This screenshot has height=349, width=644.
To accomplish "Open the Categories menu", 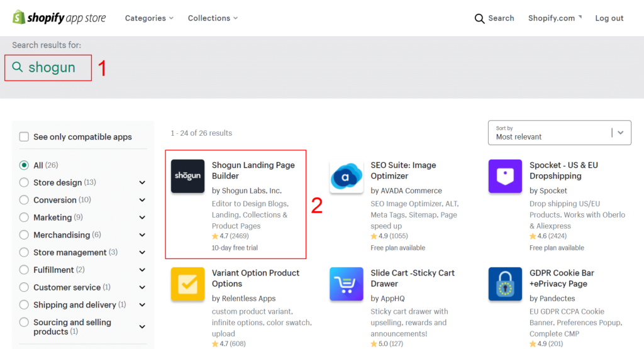I will (x=149, y=18).
